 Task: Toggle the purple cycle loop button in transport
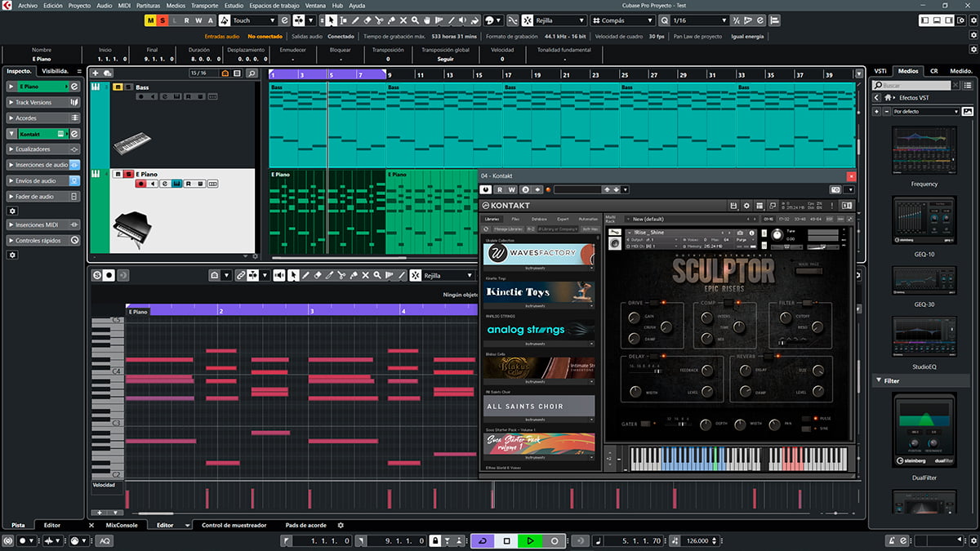[482, 540]
